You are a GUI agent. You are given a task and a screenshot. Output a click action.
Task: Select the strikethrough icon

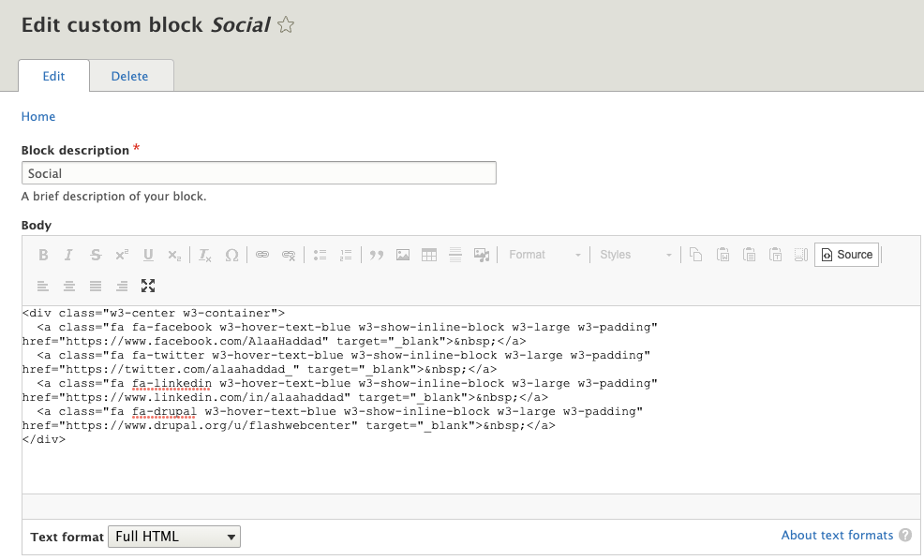click(96, 255)
